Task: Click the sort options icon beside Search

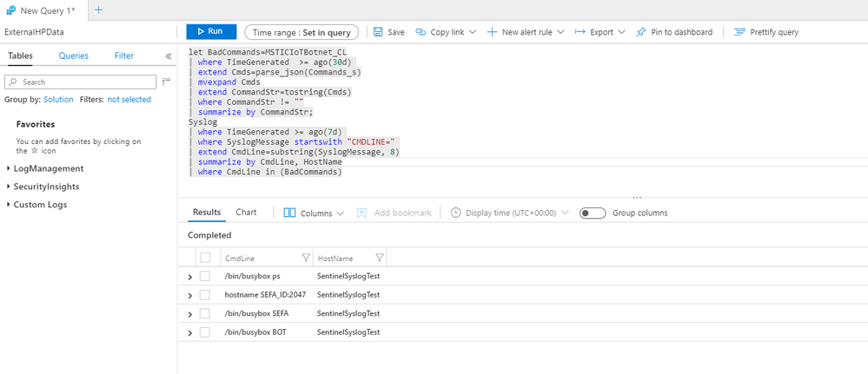Action: click(x=166, y=82)
